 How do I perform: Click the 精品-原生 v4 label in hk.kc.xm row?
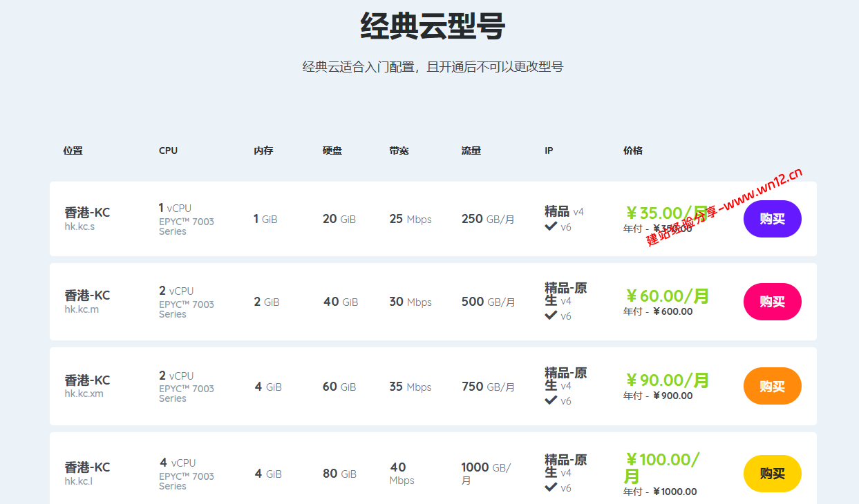[566, 379]
